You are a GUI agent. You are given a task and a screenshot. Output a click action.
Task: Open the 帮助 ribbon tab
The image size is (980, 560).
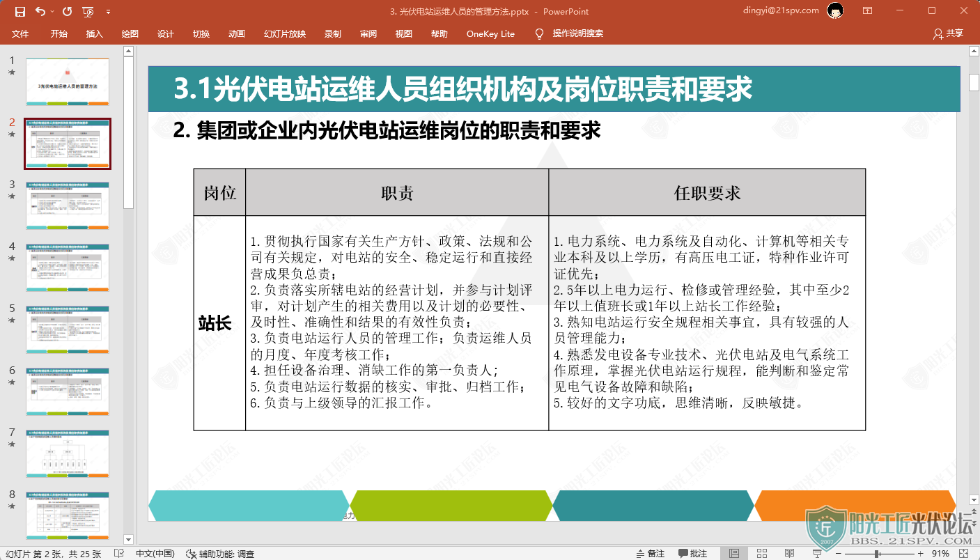pos(440,33)
